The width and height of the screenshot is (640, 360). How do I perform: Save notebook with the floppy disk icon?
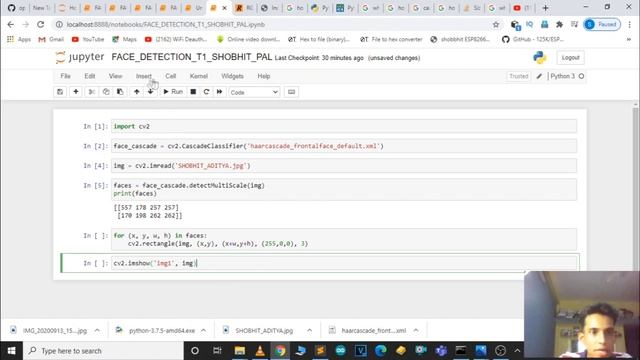click(x=60, y=92)
